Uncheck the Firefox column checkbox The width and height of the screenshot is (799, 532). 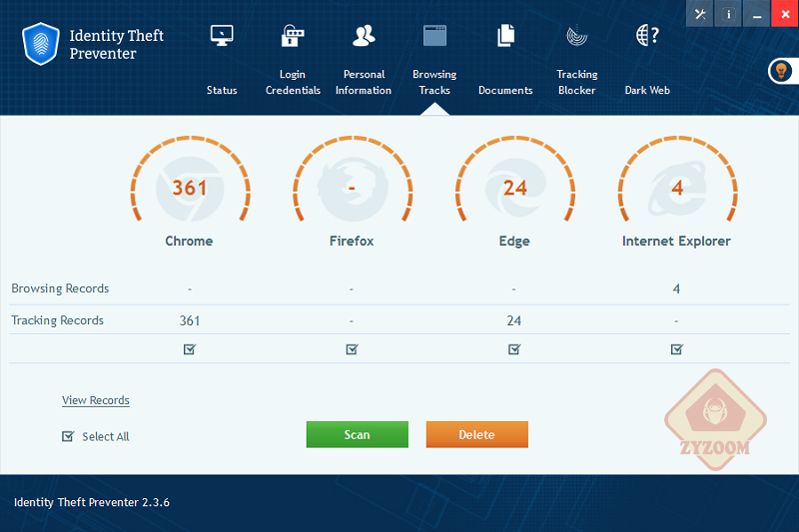tap(352, 349)
